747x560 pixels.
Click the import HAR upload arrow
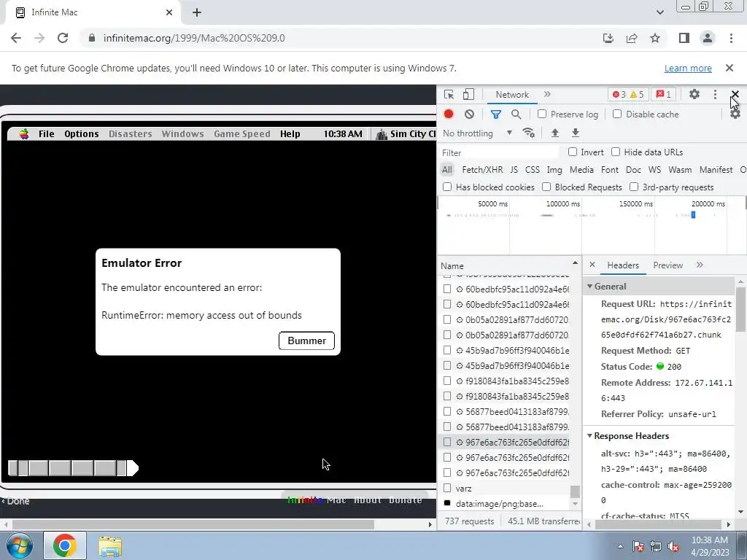coord(554,133)
